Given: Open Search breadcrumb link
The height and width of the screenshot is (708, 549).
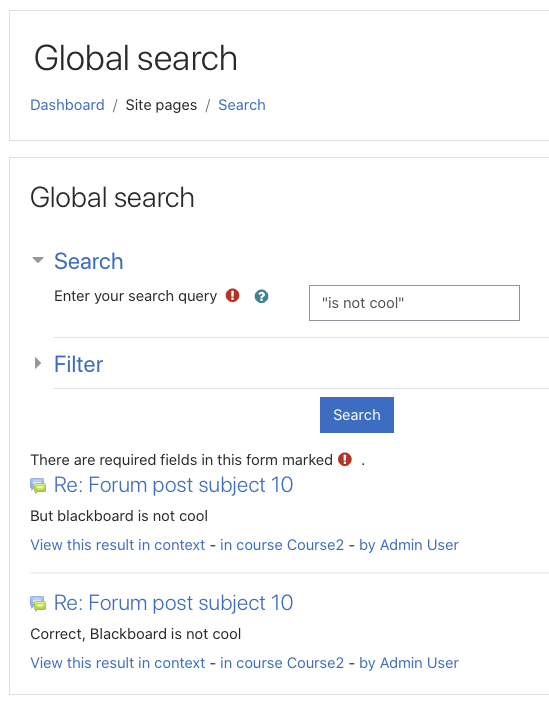Looking at the screenshot, I should click(242, 105).
